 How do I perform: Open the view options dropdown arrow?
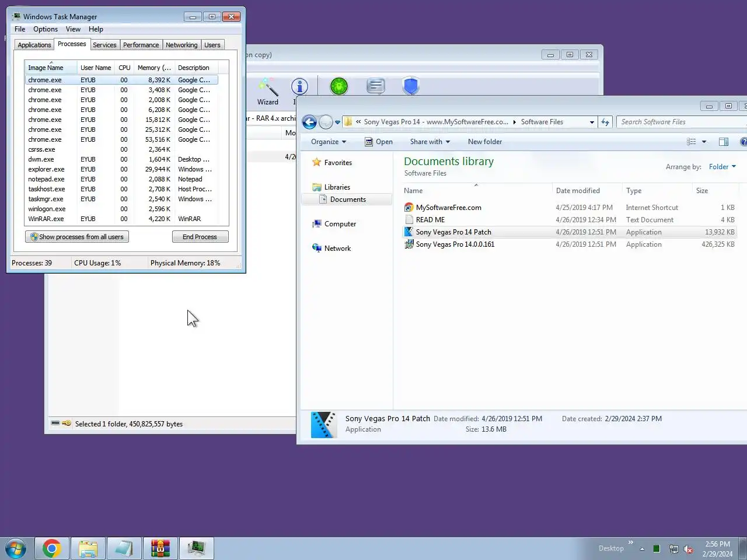tap(704, 142)
